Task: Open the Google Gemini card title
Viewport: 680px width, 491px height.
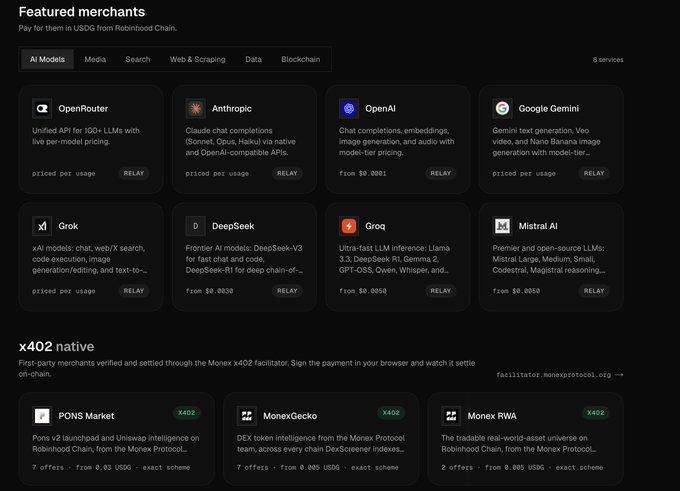Action: pos(549,108)
